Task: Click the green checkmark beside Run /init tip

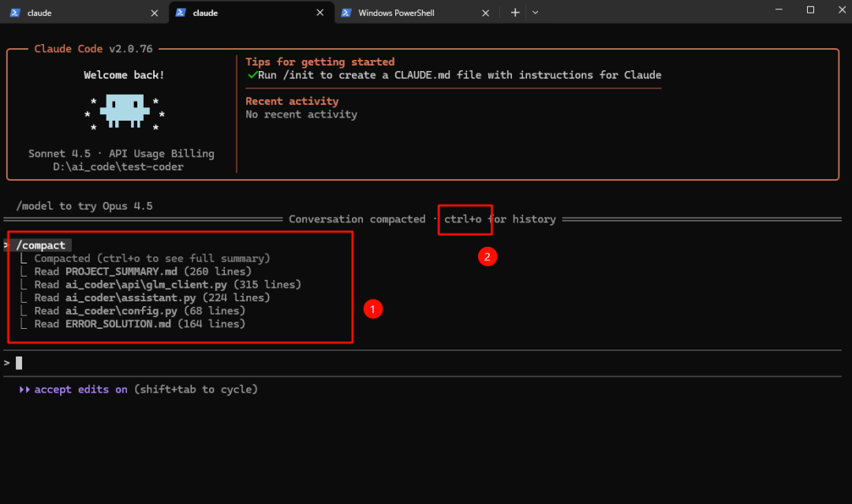Action: (252, 75)
